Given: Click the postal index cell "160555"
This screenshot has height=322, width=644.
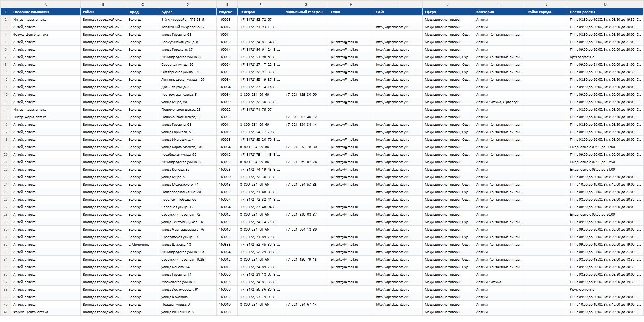Looking at the screenshot, I should (227, 245).
